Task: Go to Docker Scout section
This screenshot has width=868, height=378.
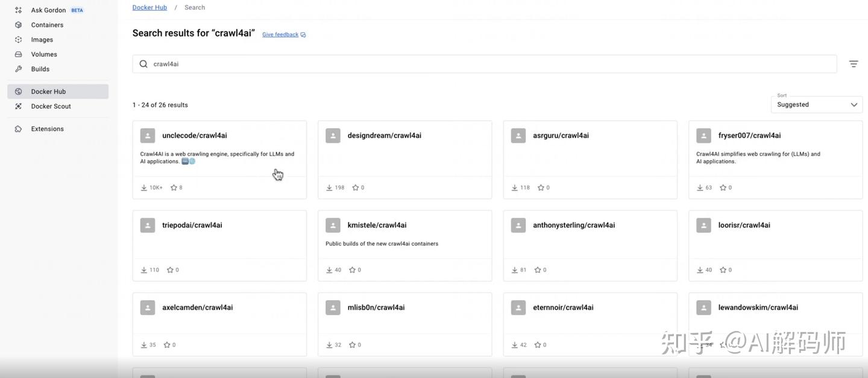Action: pyautogui.click(x=58, y=106)
